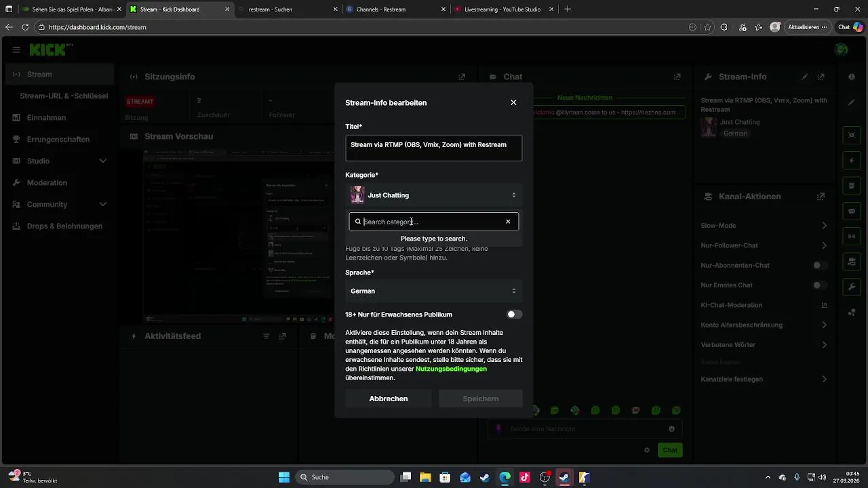Viewport: 868px width, 488px height.
Task: Click the Speichern button
Action: click(x=481, y=399)
